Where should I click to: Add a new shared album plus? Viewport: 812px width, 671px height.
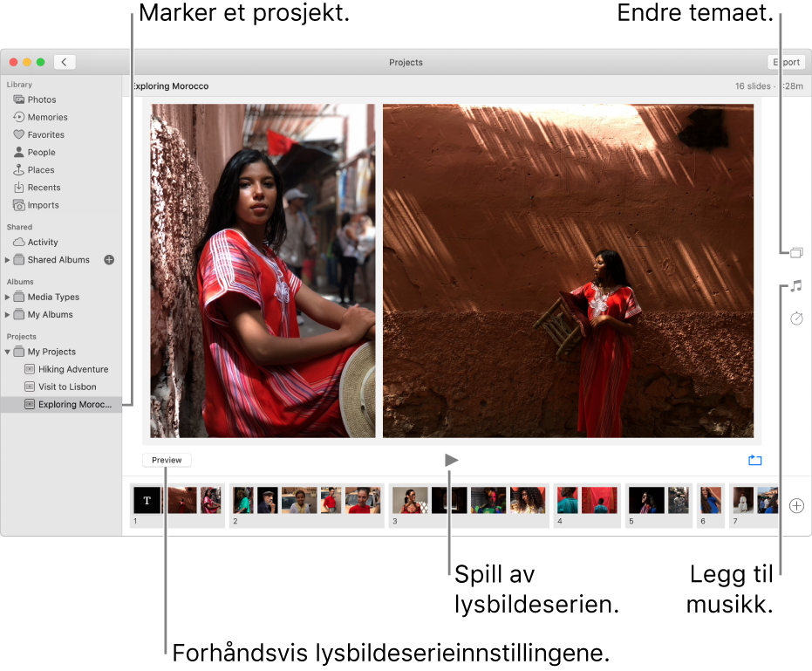click(x=109, y=260)
